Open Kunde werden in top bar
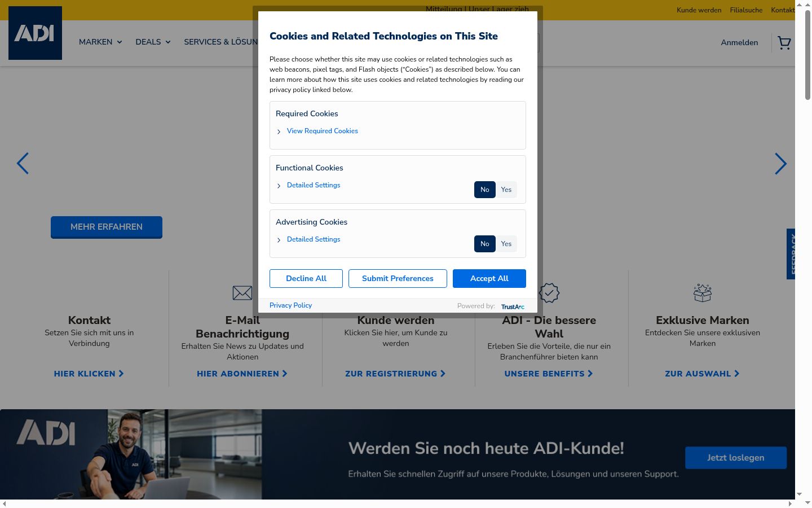Screen dimensions: 812x508 tap(699, 10)
